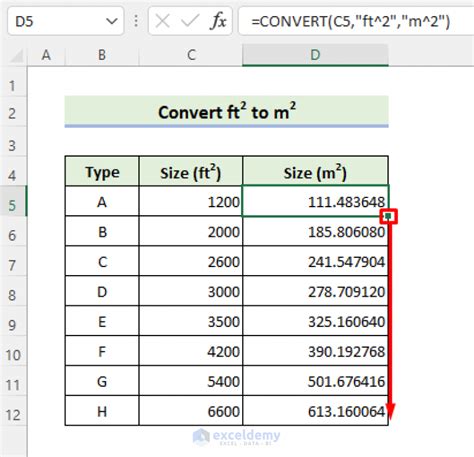Click the Type cell containing G
The image size is (474, 457).
coord(102,381)
